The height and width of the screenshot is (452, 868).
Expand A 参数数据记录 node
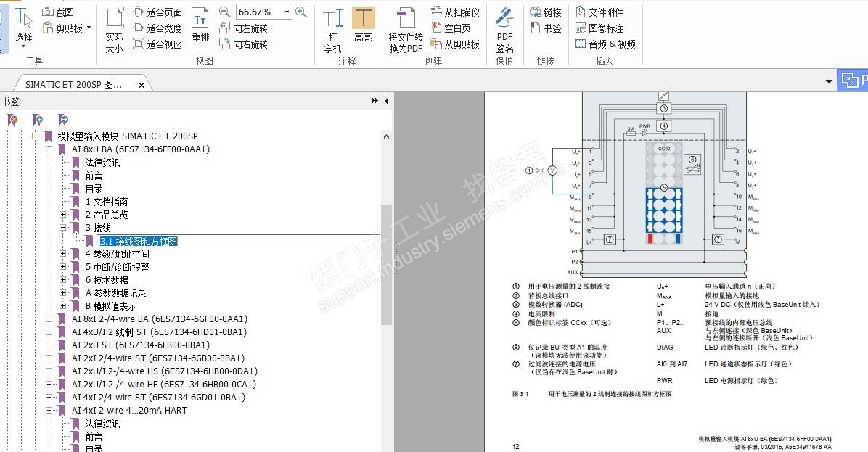pos(62,292)
